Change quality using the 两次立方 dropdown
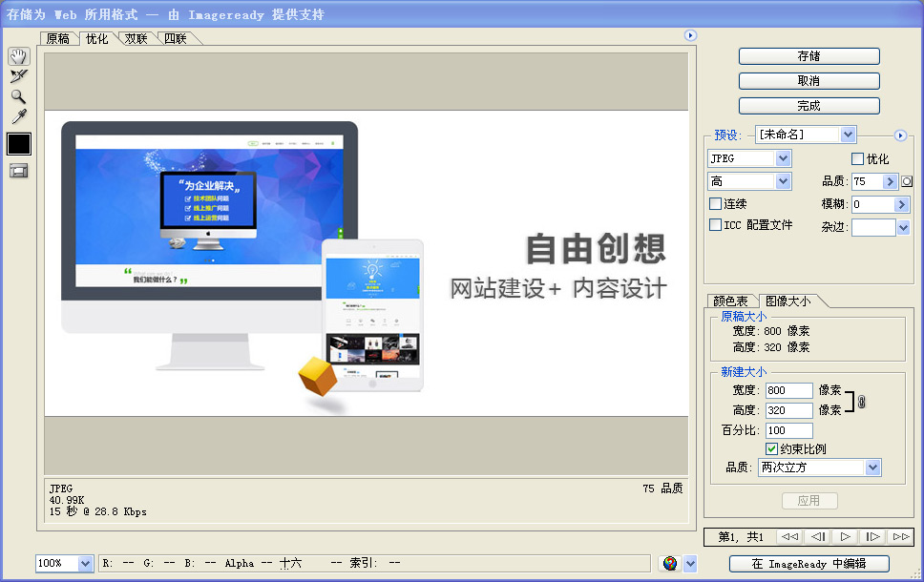The width and height of the screenshot is (924, 582). [x=819, y=468]
